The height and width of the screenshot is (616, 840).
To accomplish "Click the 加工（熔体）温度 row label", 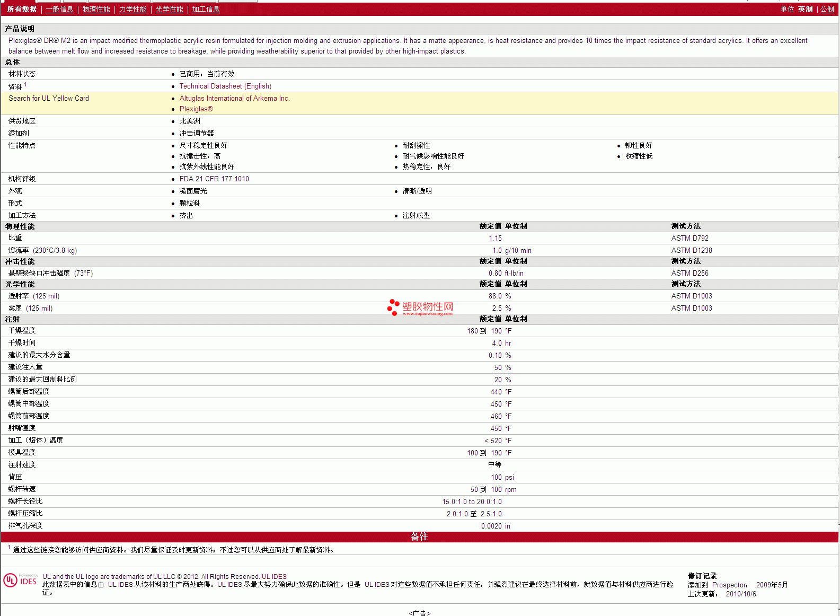I will pos(36,441).
